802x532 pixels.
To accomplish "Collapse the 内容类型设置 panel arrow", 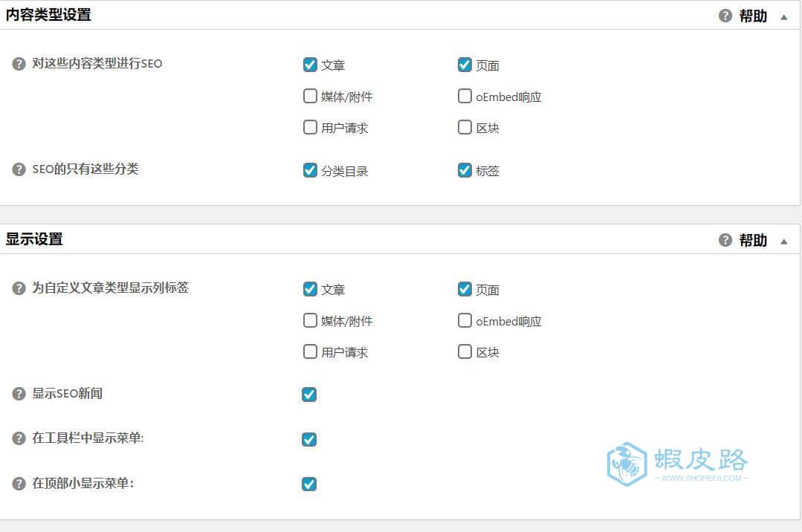I will click(x=783, y=17).
